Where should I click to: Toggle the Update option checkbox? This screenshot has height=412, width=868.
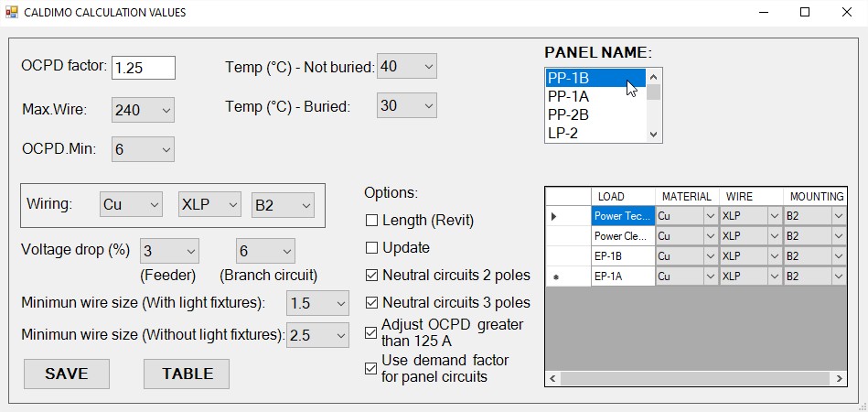tap(371, 248)
